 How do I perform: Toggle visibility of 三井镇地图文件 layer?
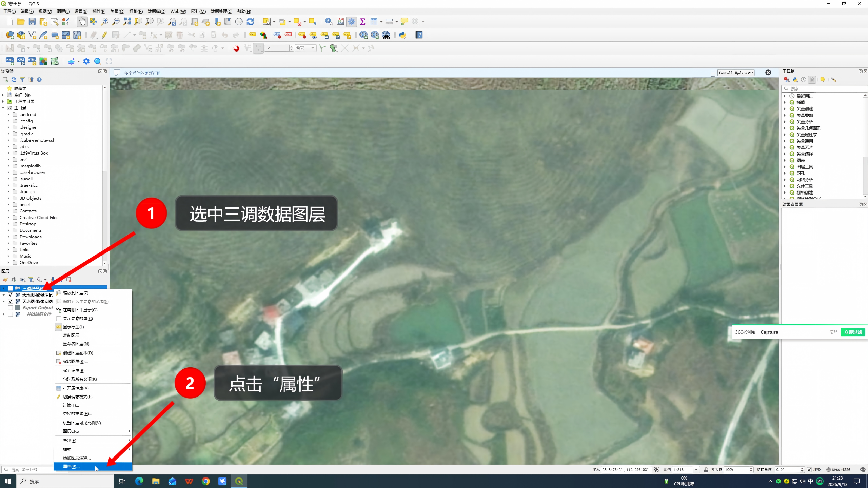11,314
